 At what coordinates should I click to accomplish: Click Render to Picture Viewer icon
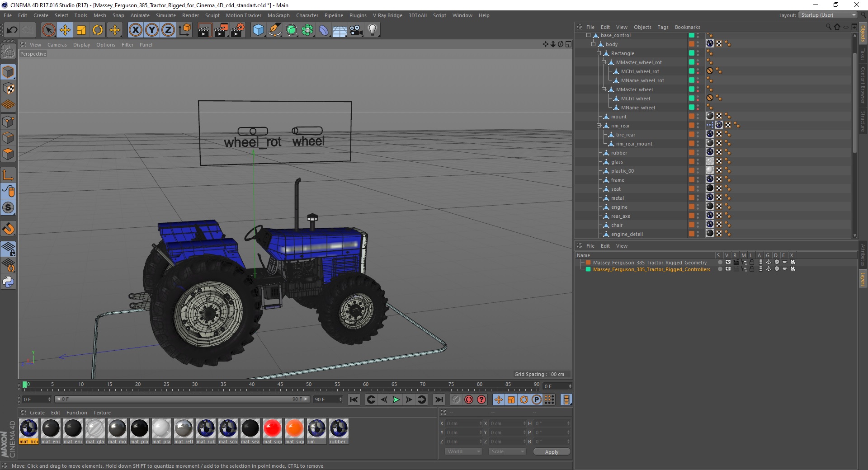[x=221, y=30]
